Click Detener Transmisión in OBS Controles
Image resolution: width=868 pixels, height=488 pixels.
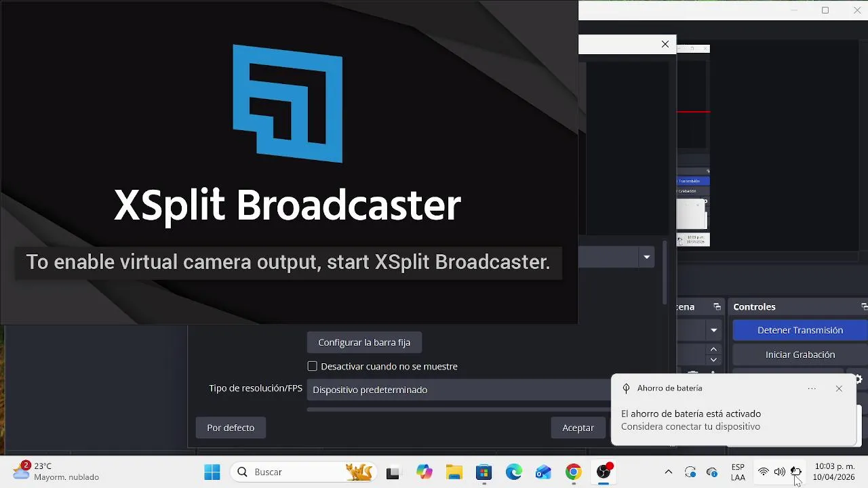pos(800,330)
